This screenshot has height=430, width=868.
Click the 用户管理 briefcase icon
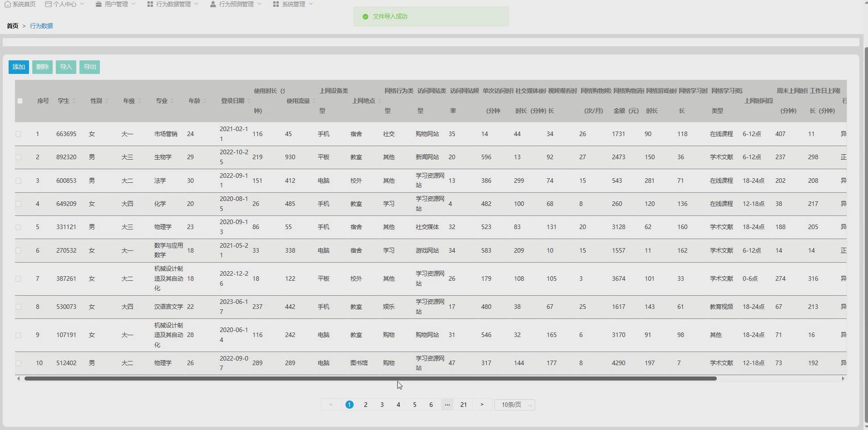[99, 4]
